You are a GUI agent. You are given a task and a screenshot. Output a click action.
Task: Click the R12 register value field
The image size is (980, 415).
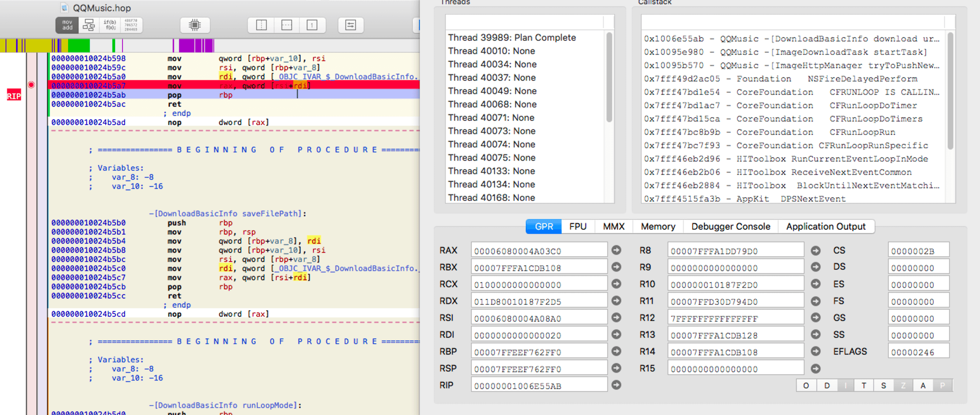735,318
